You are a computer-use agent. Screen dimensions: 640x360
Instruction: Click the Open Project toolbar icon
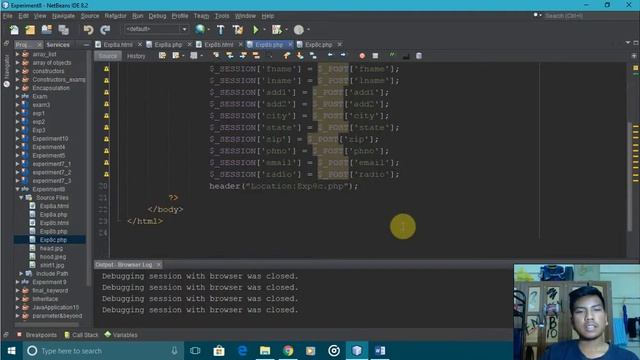(x=47, y=30)
